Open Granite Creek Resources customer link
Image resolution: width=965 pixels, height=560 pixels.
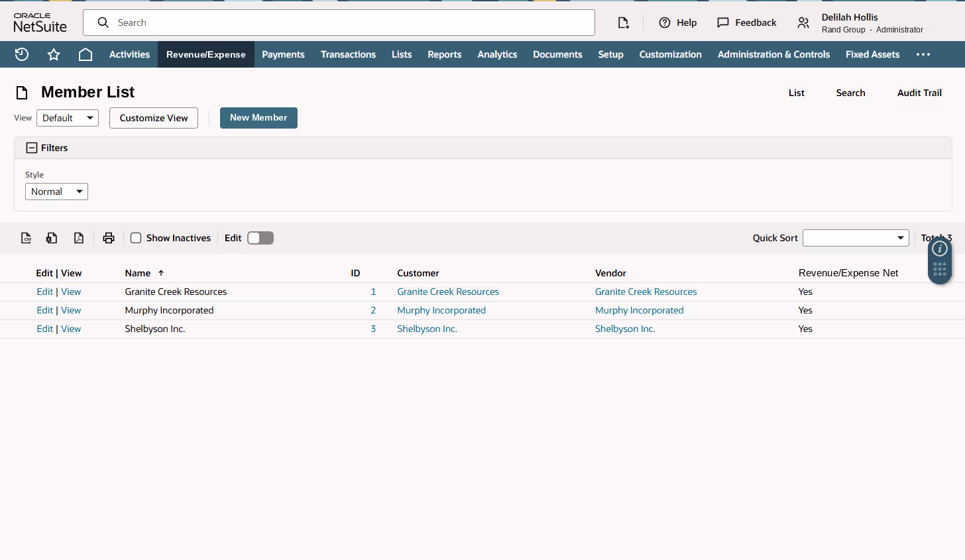(x=448, y=292)
